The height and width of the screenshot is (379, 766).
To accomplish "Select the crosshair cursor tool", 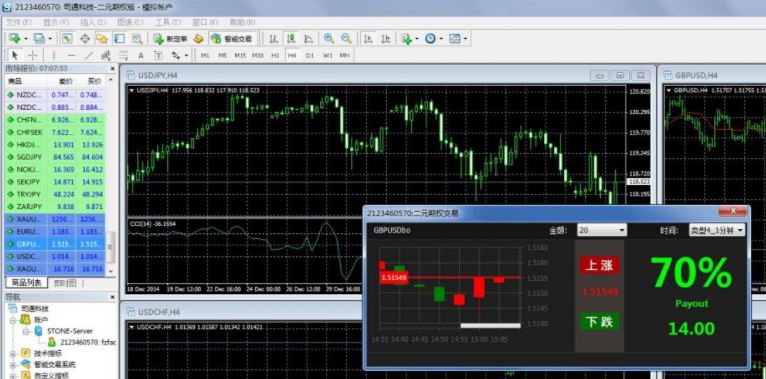I will [x=32, y=55].
